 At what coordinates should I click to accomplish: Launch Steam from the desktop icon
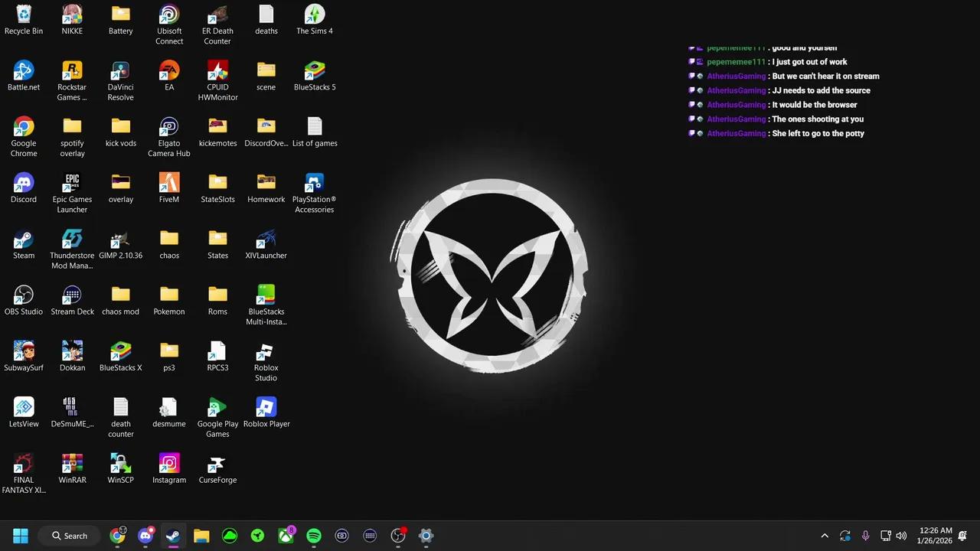(24, 240)
